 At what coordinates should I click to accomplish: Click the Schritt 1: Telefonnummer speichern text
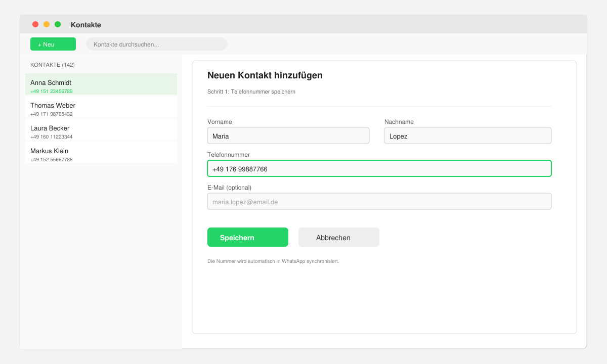click(x=251, y=92)
